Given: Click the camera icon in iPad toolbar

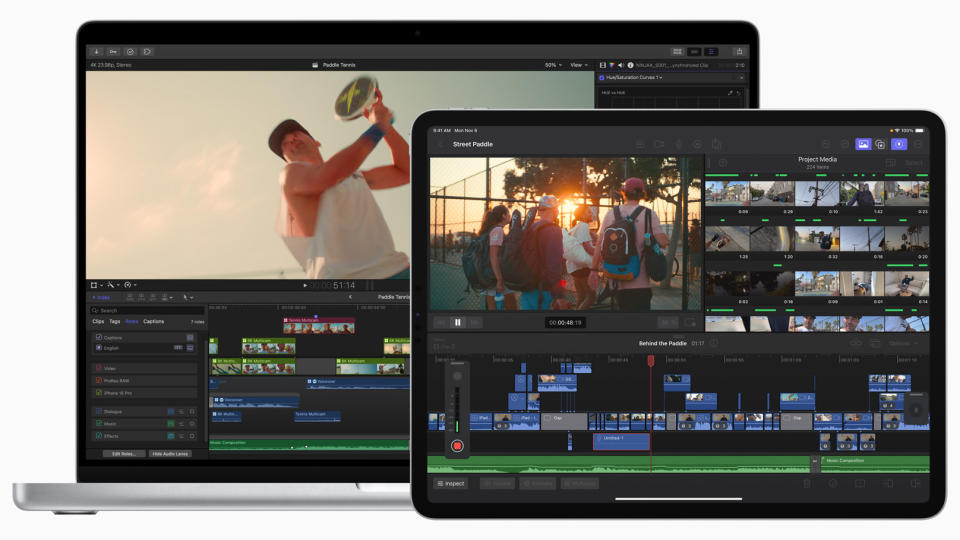Looking at the screenshot, I should 659,144.
